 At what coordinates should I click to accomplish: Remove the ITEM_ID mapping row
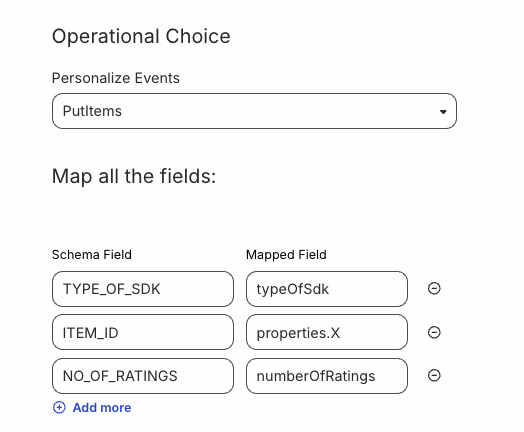click(434, 332)
